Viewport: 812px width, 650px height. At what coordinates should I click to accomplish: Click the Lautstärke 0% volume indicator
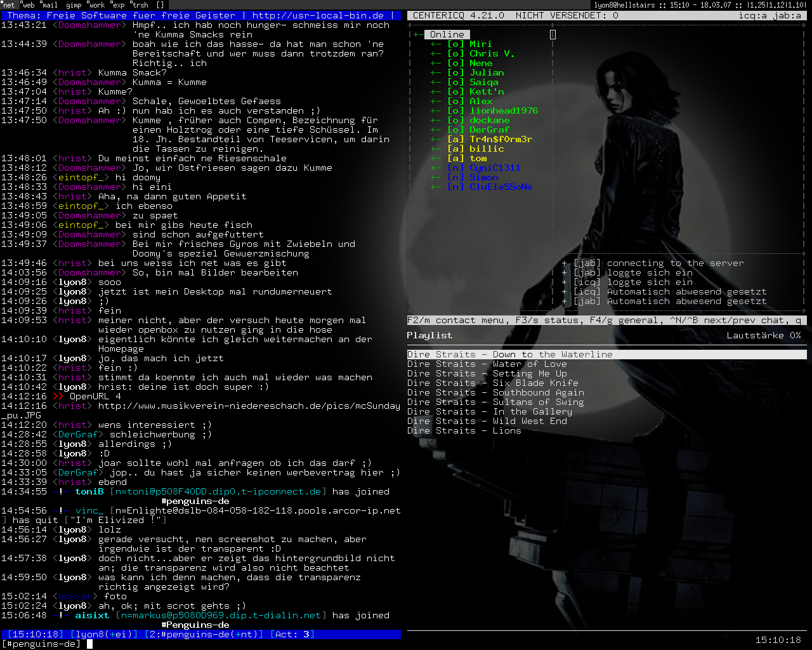(763, 335)
